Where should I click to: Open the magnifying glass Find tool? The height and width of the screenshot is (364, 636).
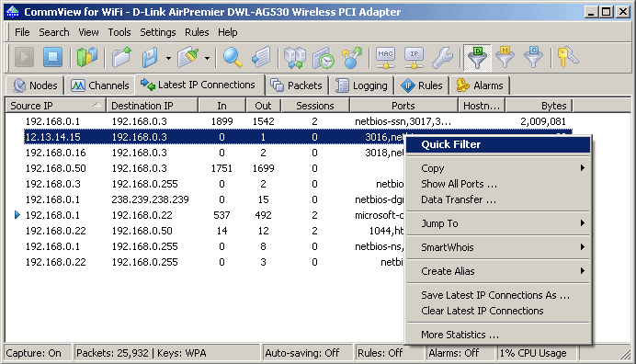233,57
